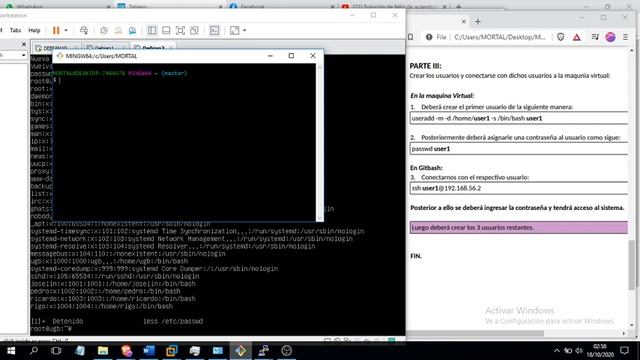Click the useradd command text box in the document
This screenshot has width=640, height=360.
click(519, 118)
